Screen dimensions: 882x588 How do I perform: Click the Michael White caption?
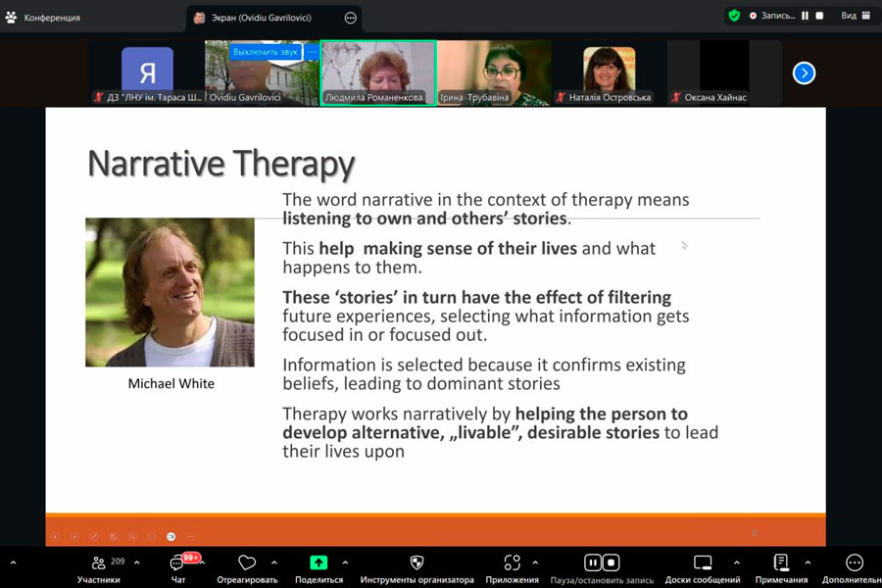point(171,383)
